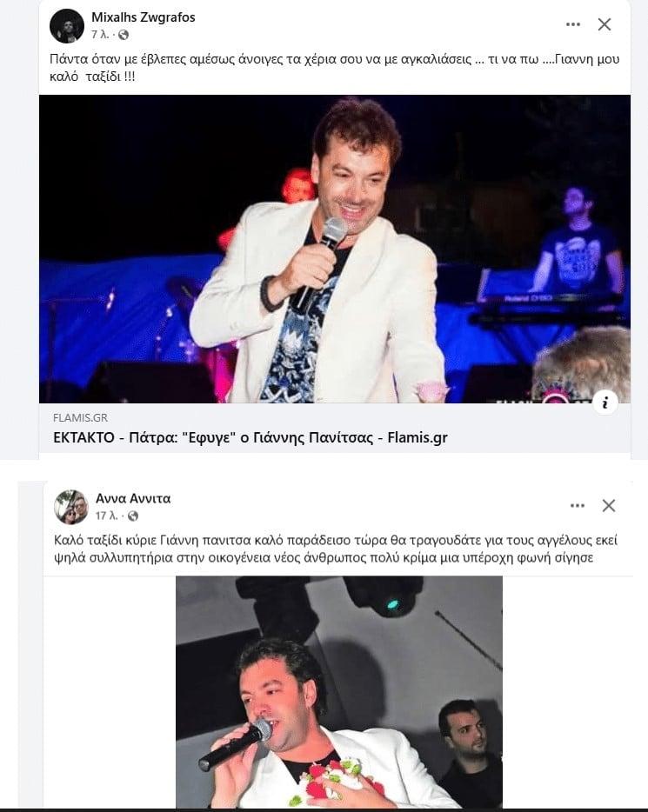This screenshot has width=648, height=812.
Task: Click the Mixalhs Zwgrafos name link
Action: [144, 17]
